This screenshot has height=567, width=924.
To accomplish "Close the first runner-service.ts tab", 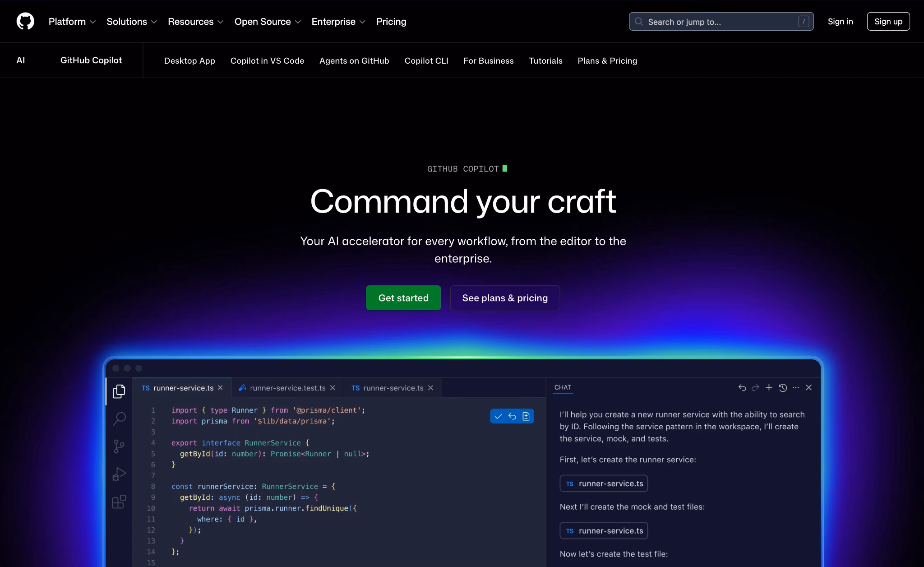I will (x=220, y=388).
